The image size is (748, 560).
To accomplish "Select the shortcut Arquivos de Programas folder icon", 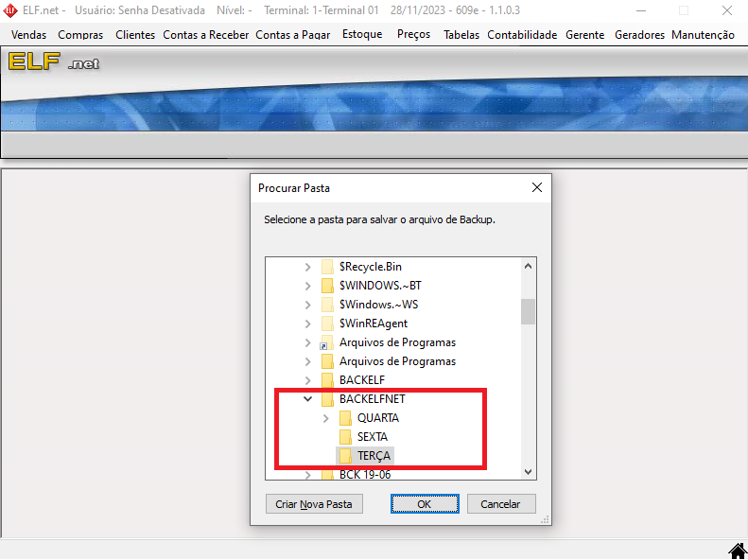I will click(x=327, y=342).
